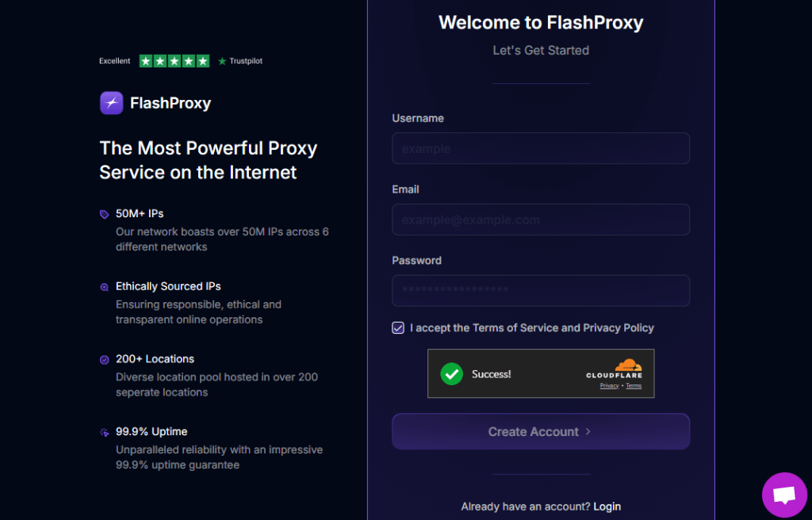This screenshot has height=520, width=812.
Task: Click the Trustpilot green star rating
Action: pos(174,61)
